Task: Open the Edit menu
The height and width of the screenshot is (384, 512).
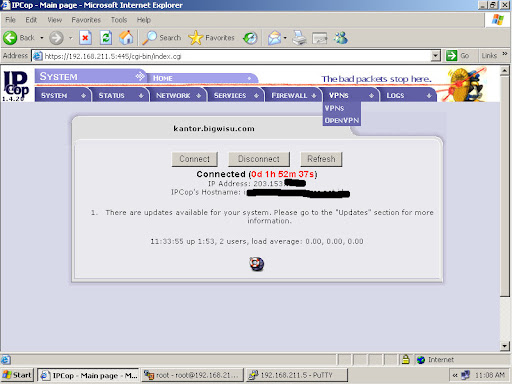Action: [x=31, y=20]
